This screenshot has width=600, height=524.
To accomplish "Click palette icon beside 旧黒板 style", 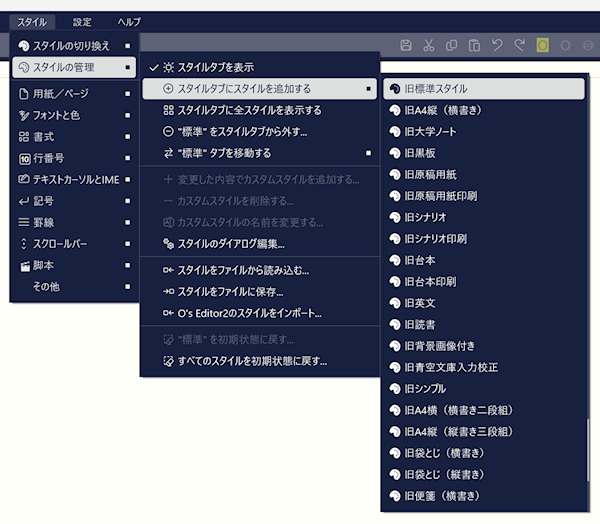I will click(394, 153).
